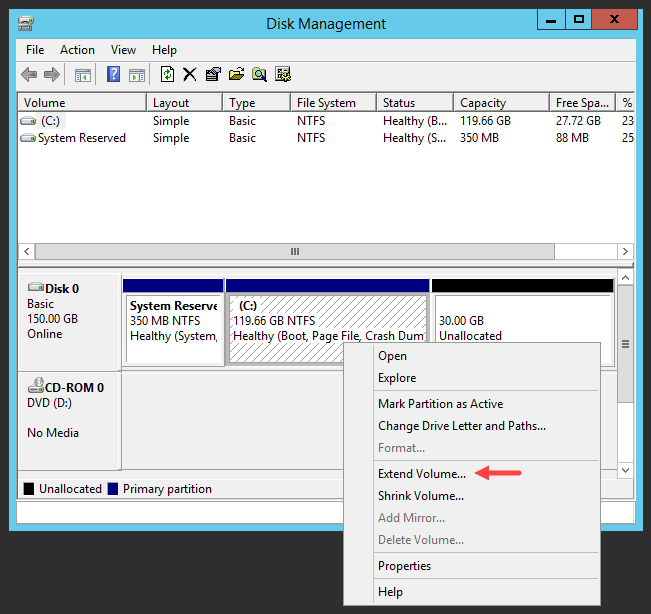Viewport: 651px width, 614px height.
Task: Click the disk settings toolbar icon
Action: (x=283, y=75)
